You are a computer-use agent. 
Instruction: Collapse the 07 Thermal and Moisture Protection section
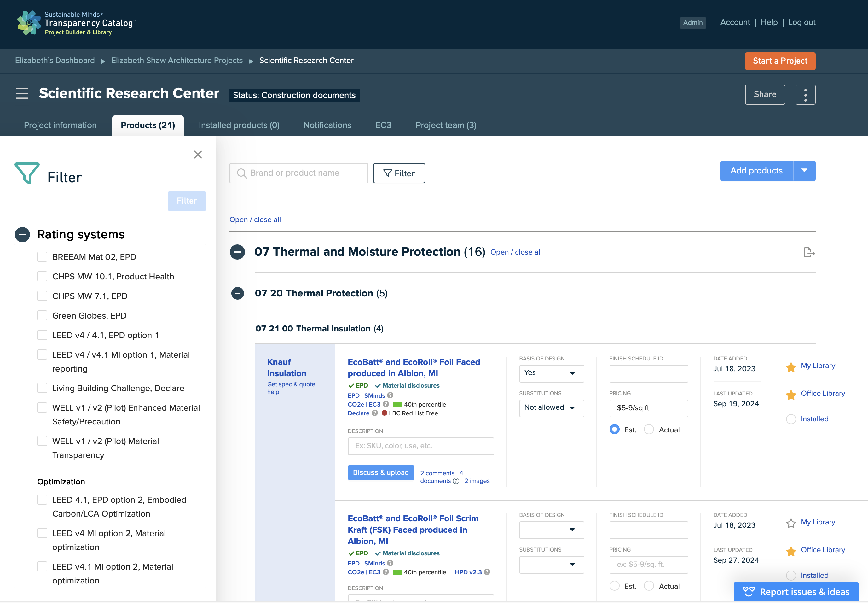click(237, 252)
